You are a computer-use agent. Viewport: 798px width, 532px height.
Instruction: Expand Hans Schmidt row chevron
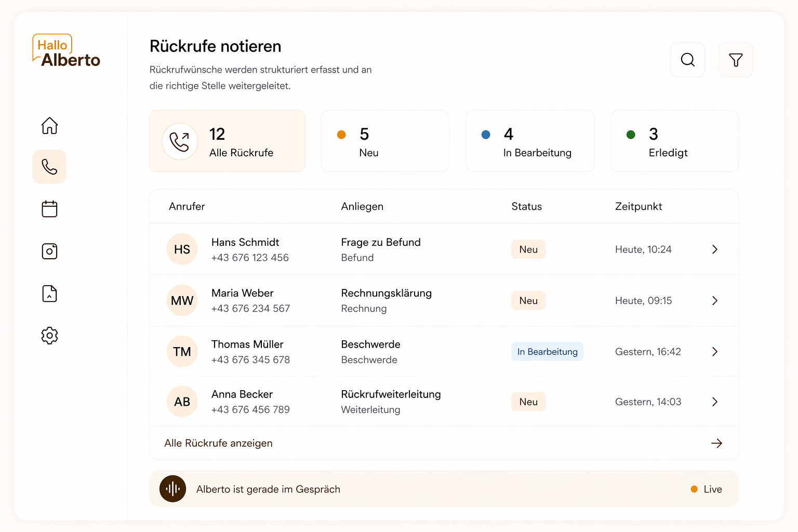tap(715, 249)
